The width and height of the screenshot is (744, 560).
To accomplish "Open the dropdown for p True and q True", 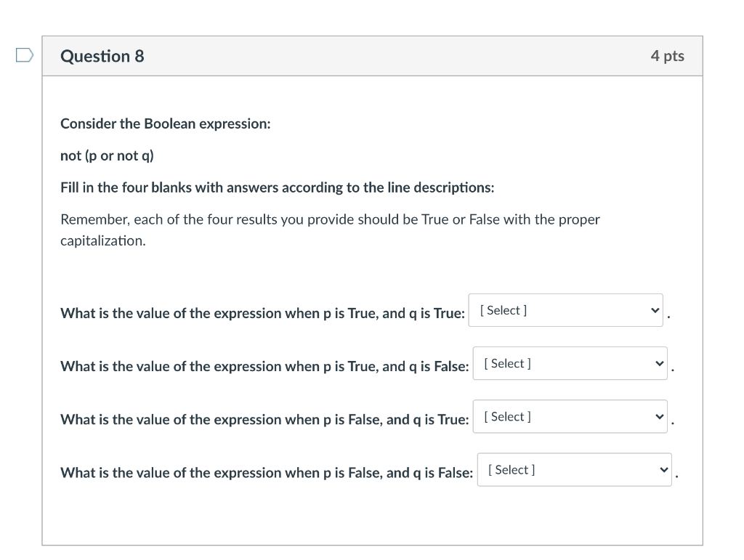I will click(x=566, y=310).
